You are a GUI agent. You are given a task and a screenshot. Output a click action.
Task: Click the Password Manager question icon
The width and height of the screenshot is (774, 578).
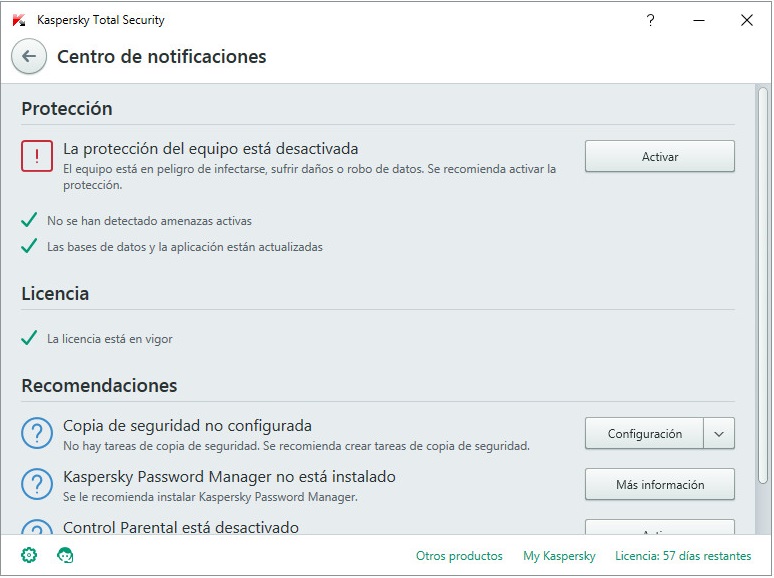point(37,484)
